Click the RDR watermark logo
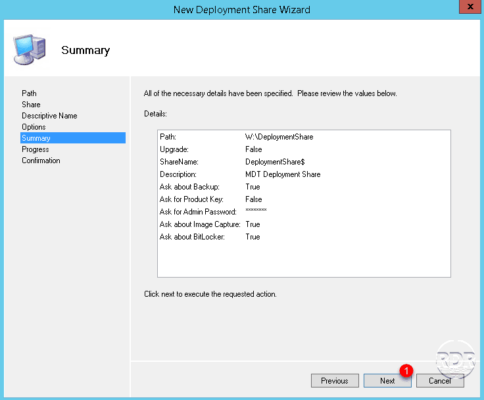The height and width of the screenshot is (400, 484). click(x=455, y=360)
